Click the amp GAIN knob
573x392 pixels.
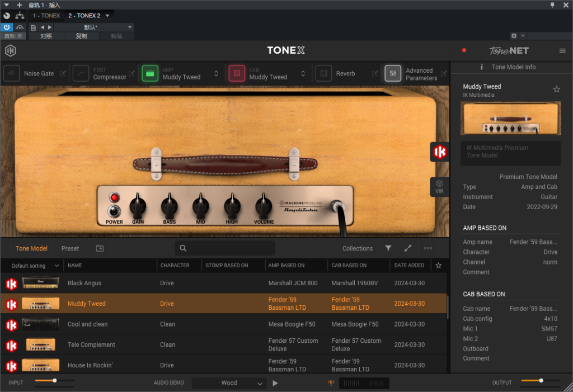tap(138, 206)
